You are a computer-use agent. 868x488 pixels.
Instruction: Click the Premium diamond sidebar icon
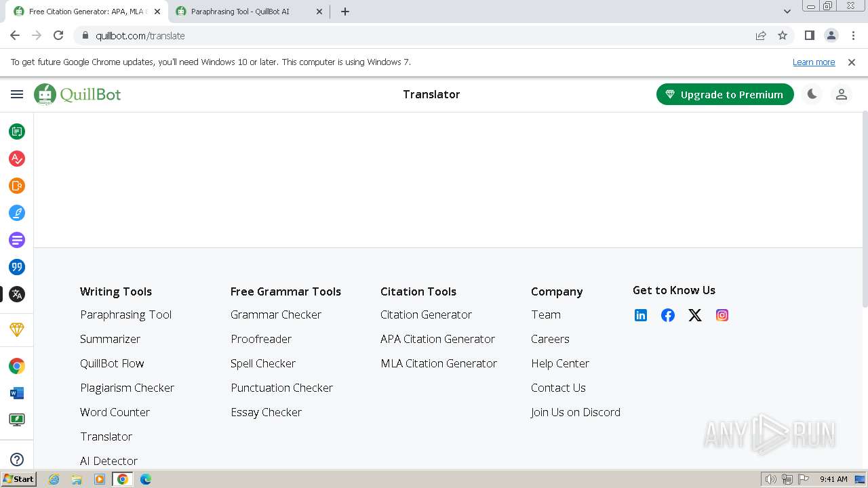click(x=17, y=329)
